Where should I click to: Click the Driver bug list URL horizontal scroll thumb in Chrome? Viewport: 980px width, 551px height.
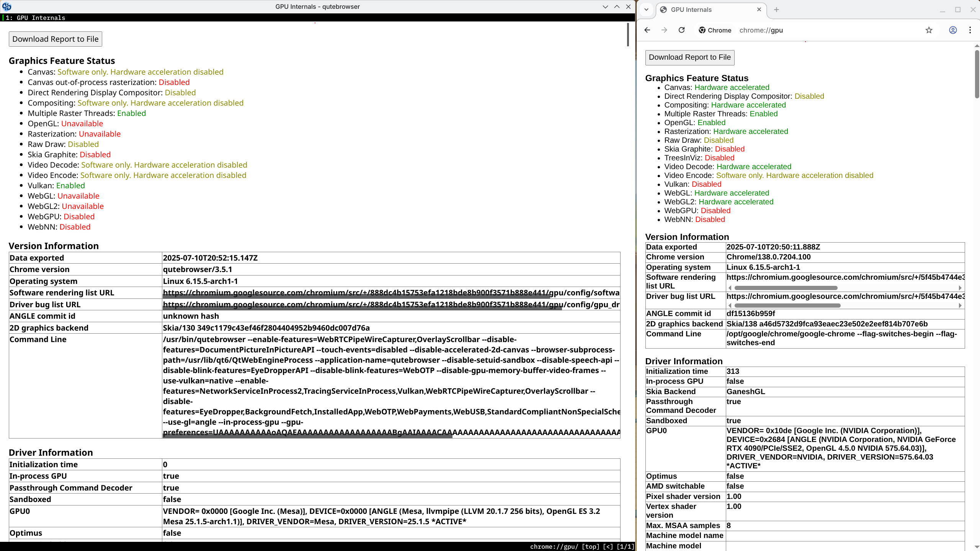pyautogui.click(x=787, y=305)
